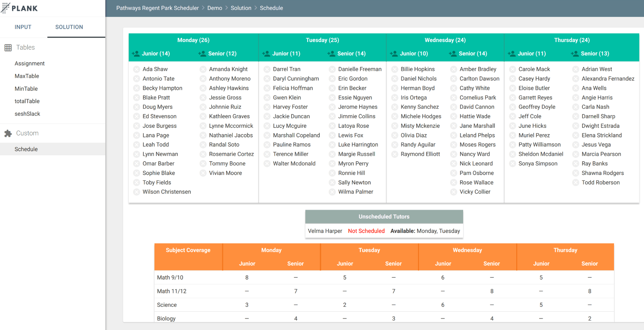
Task: Remove Billie Hopkins using the x icon
Action: (395, 69)
